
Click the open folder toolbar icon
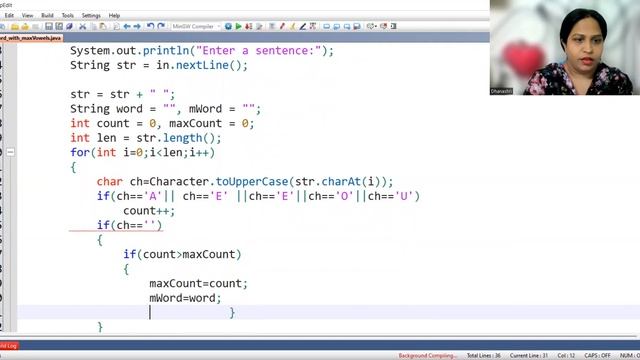click(x=15, y=27)
